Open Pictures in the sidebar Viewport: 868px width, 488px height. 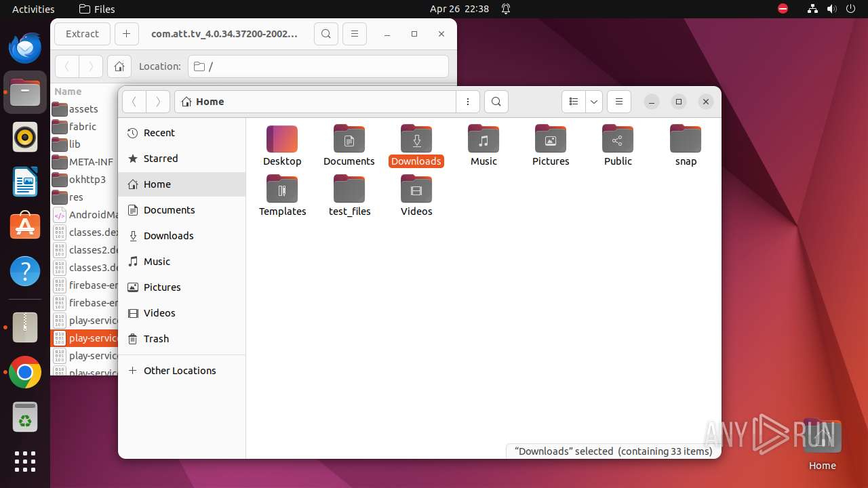(182, 287)
